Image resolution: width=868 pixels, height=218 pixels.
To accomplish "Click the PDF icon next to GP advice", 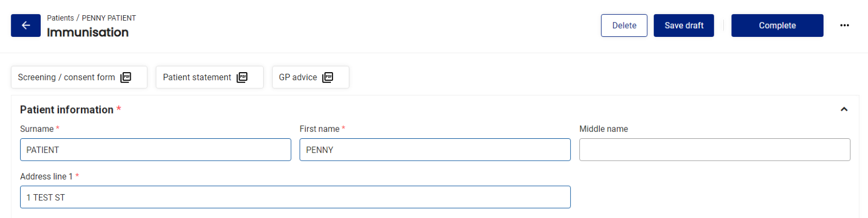I will point(328,78).
